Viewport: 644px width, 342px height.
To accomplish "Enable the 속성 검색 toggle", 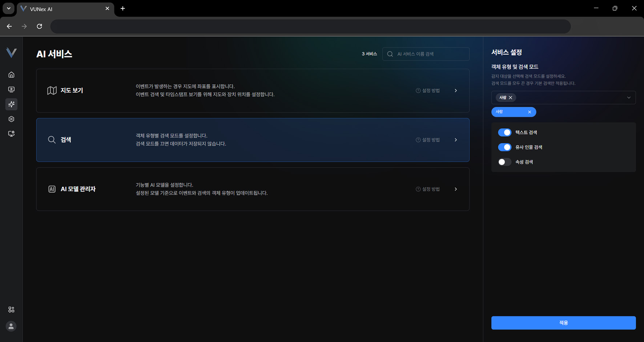I will point(504,162).
